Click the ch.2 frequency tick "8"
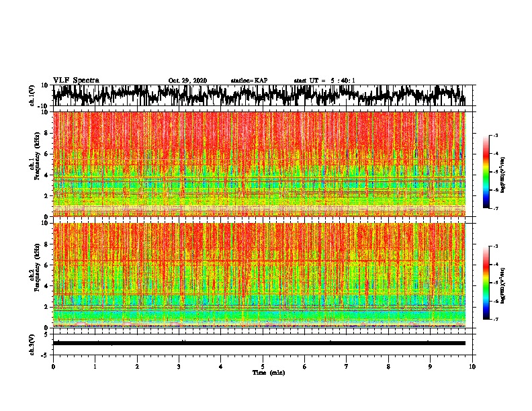Viewport: 532px width, 411px height. tap(46, 244)
